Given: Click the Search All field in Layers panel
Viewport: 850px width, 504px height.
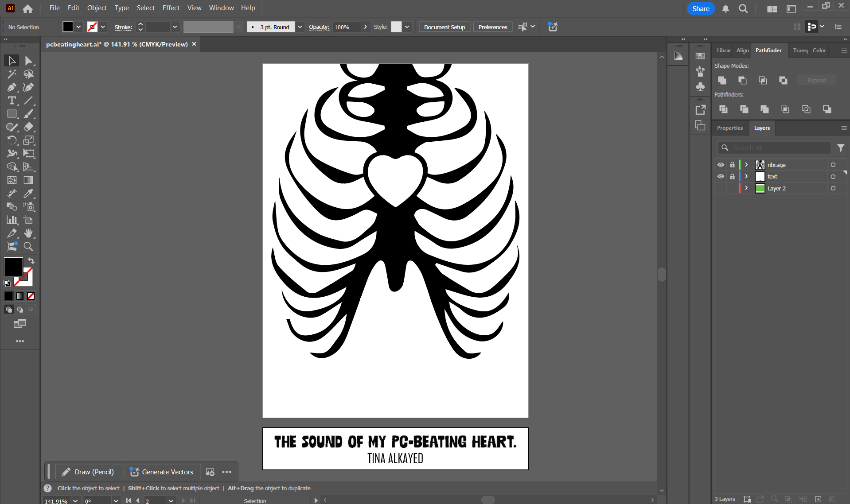Looking at the screenshot, I should 776,147.
